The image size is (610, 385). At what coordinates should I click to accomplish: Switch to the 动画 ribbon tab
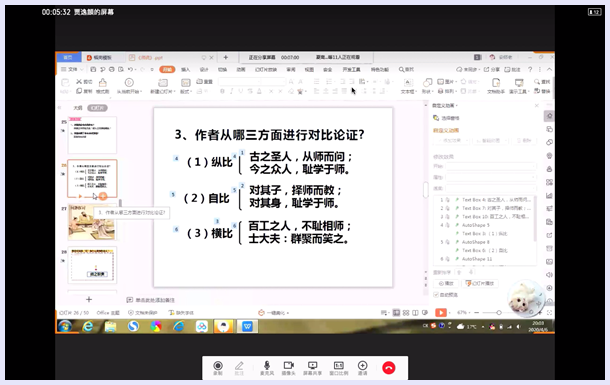click(x=241, y=69)
